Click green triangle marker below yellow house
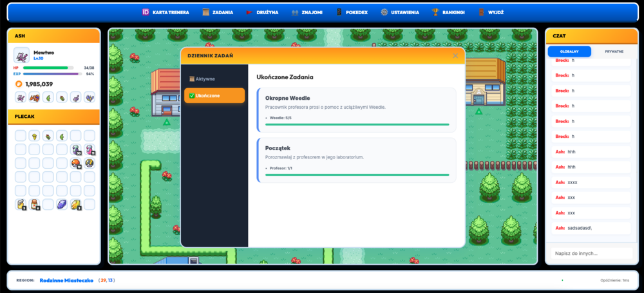Viewport: 644px width, 293px height. click(478, 111)
